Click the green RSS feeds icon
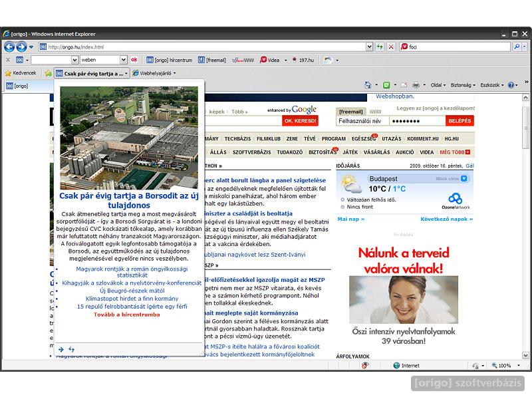 [386, 85]
